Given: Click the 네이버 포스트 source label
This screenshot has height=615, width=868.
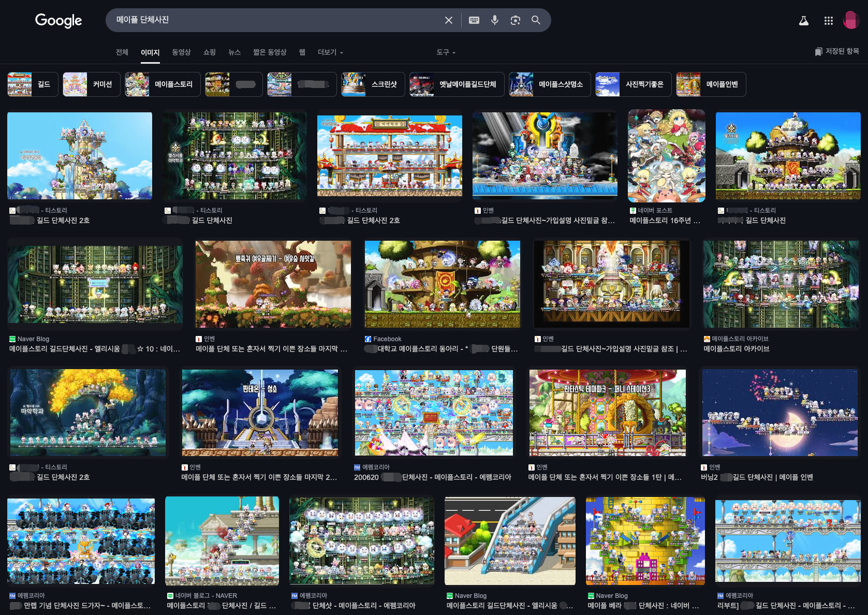Looking at the screenshot, I should pyautogui.click(x=655, y=211).
